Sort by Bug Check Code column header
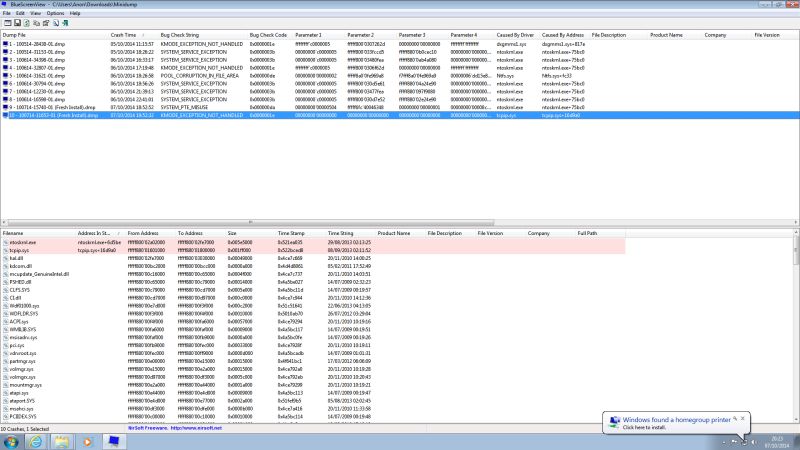Image resolution: width=800 pixels, height=450 pixels. click(x=270, y=35)
